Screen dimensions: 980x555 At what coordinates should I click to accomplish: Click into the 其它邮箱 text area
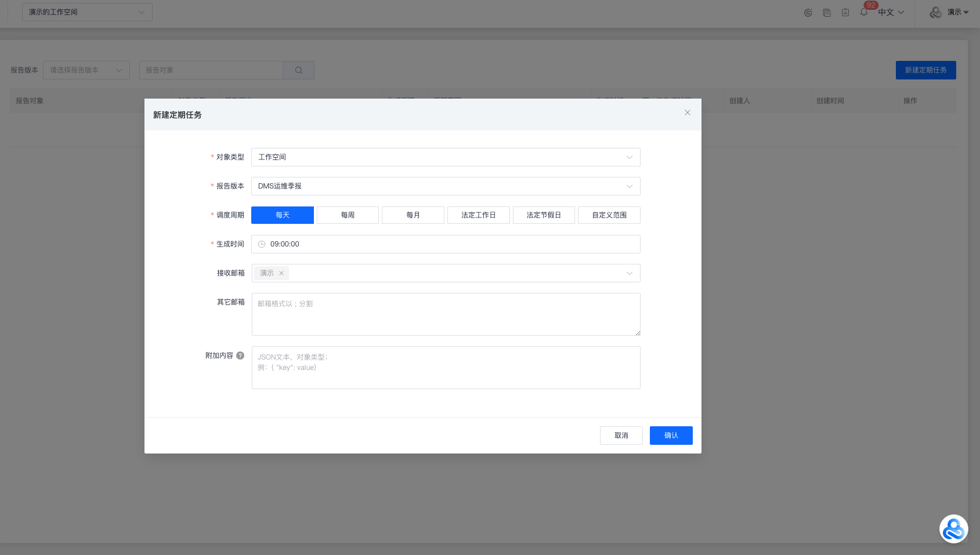(446, 314)
